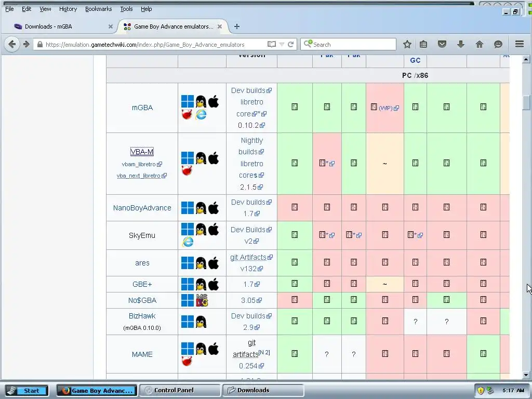Open the VBA-M emulator link
Screen dimensions: 532x399
[x=142, y=152]
